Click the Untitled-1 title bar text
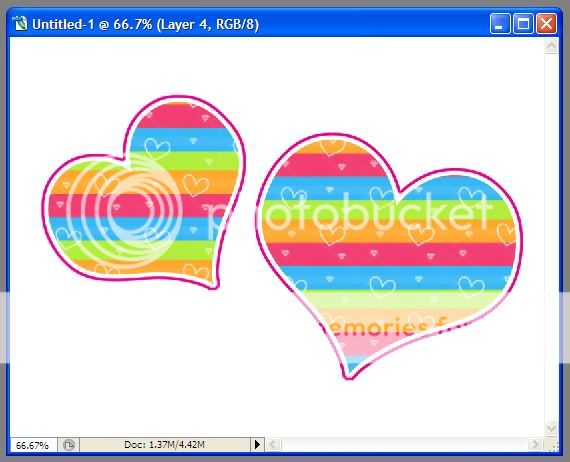Viewport: 570px width, 462px height. [x=145, y=24]
